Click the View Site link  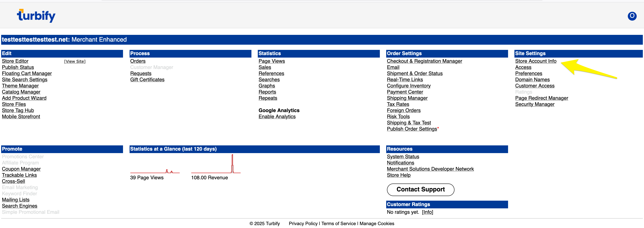75,61
